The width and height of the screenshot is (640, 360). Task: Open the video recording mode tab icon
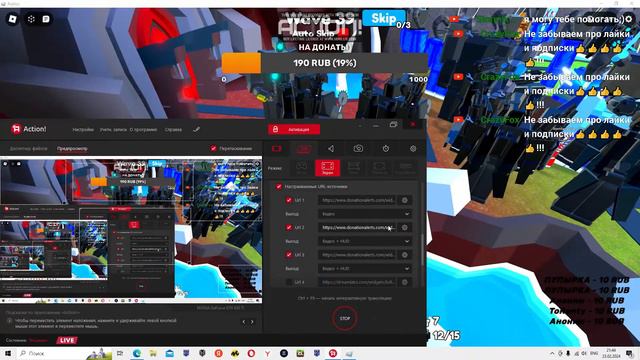277,149
